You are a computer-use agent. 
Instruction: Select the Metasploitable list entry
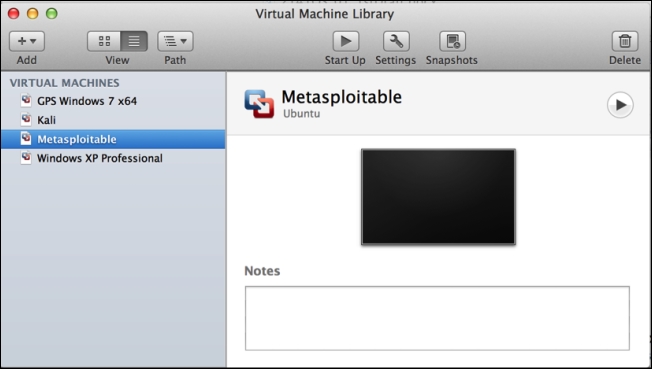113,139
